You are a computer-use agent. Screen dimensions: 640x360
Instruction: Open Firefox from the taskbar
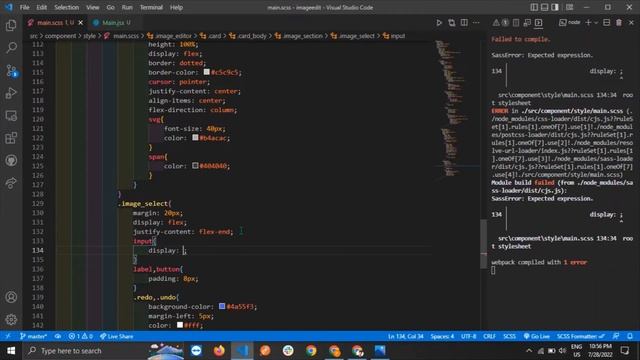(x=219, y=351)
